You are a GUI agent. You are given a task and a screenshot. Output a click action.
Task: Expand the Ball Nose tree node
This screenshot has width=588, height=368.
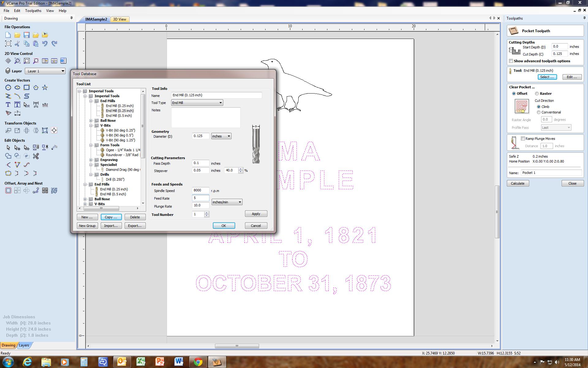click(90, 120)
